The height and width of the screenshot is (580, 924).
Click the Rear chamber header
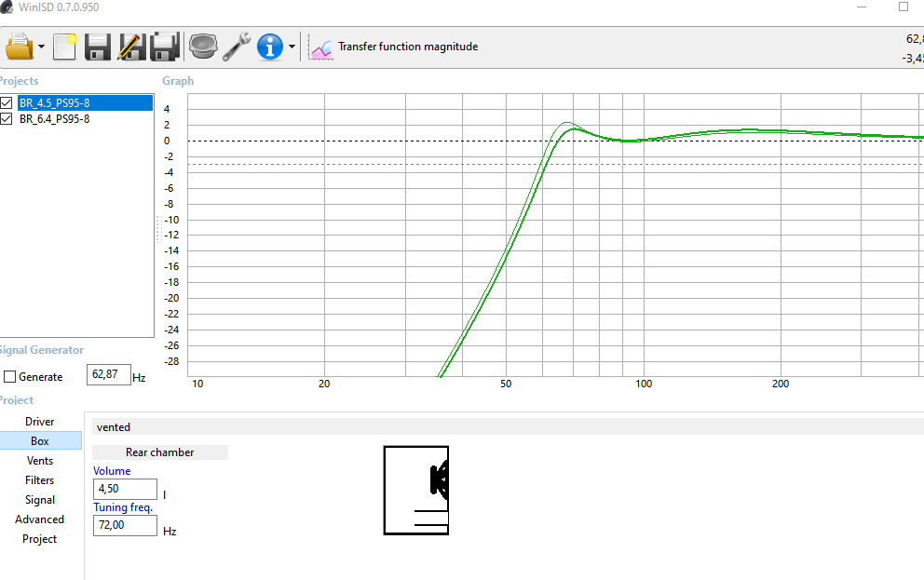(x=159, y=452)
